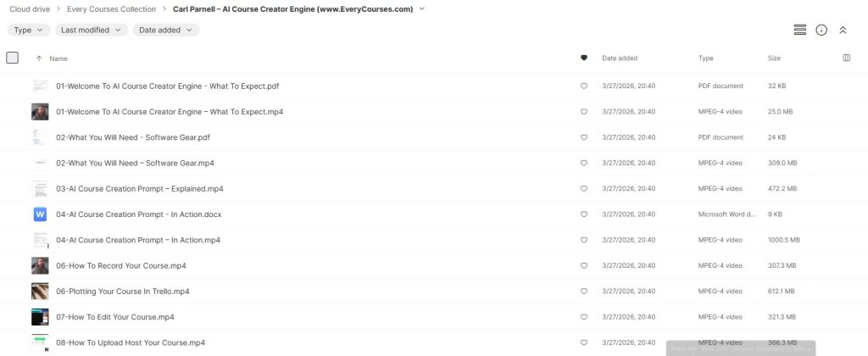The width and height of the screenshot is (868, 356).
Task: Open column settings icon in header
Action: pyautogui.click(x=846, y=58)
